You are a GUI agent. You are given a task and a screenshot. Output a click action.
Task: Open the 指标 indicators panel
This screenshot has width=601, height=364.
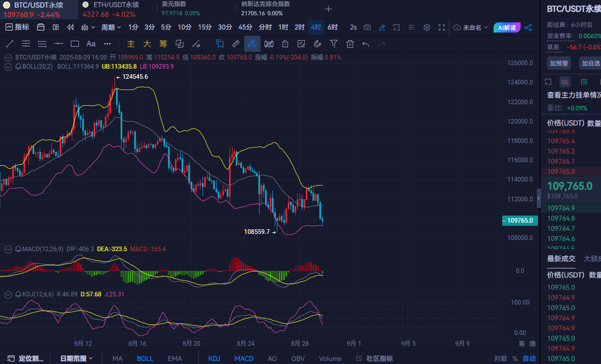(x=17, y=27)
